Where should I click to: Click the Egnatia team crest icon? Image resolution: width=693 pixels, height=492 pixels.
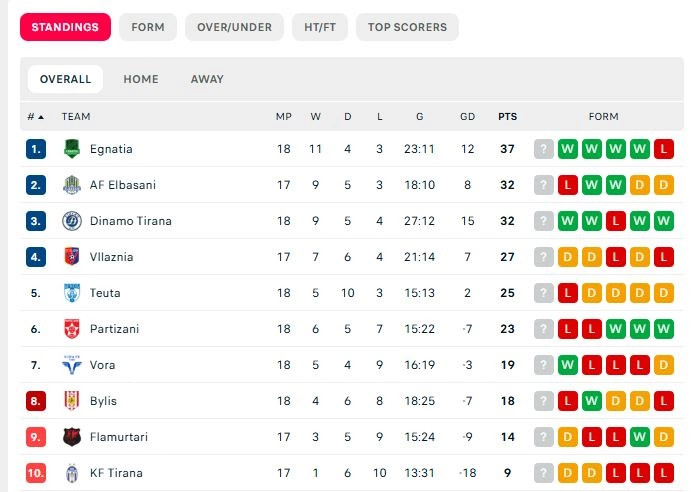coord(71,149)
